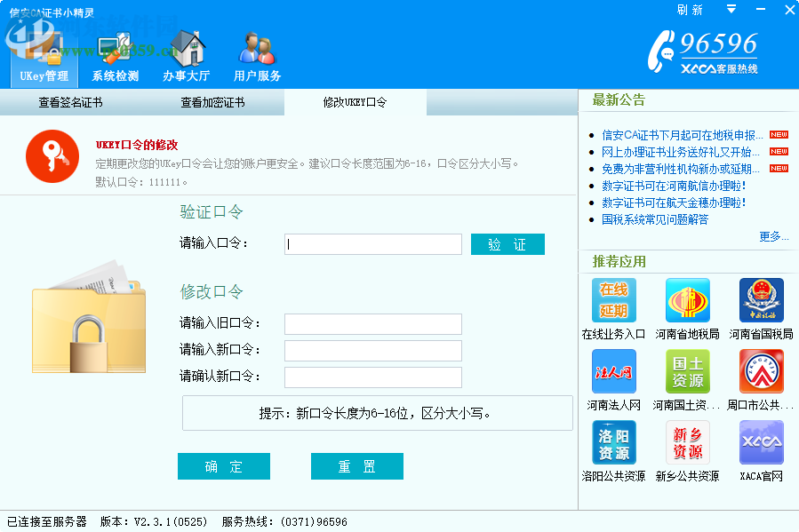The width and height of the screenshot is (799, 532).
Task: Open the 河南法人网 app icon
Action: 613,371
